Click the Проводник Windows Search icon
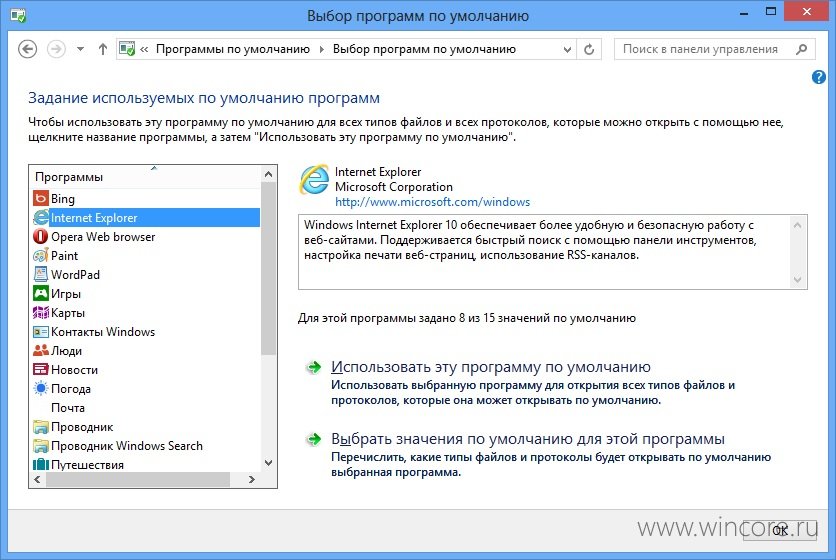This screenshot has height=560, width=836. click(x=41, y=445)
